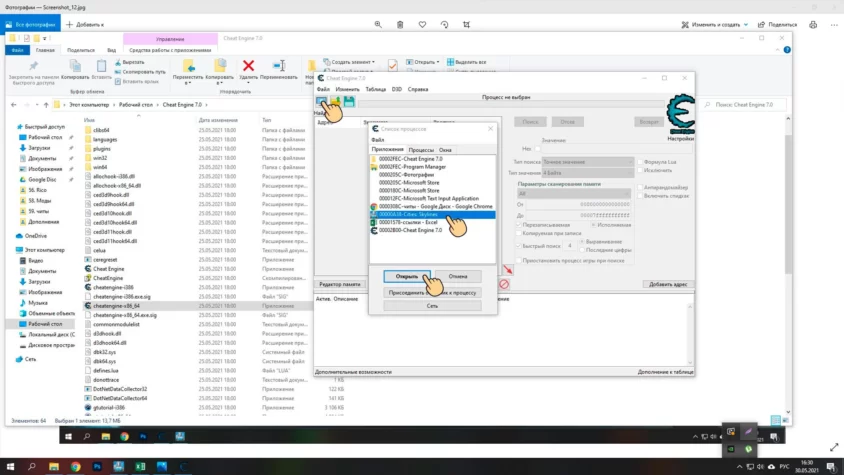Select cheatengine-x86_64 file in Explorer list

coord(116,306)
